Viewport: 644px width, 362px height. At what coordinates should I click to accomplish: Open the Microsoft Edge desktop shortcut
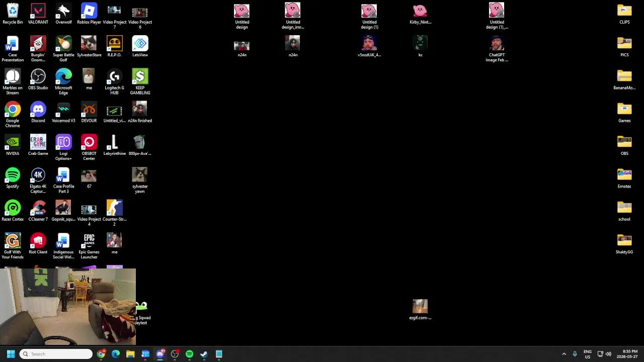pyautogui.click(x=63, y=82)
